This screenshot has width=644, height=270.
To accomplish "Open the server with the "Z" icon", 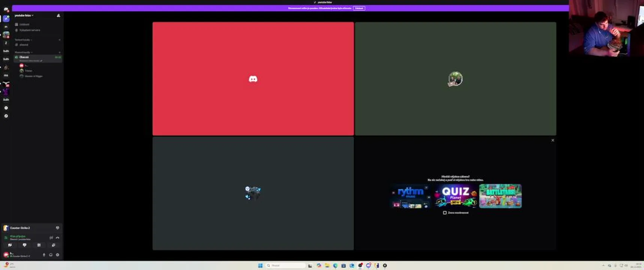I will 6,43.
